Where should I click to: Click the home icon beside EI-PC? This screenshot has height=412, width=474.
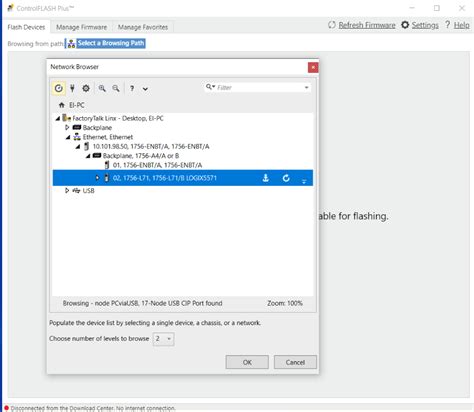coord(61,105)
